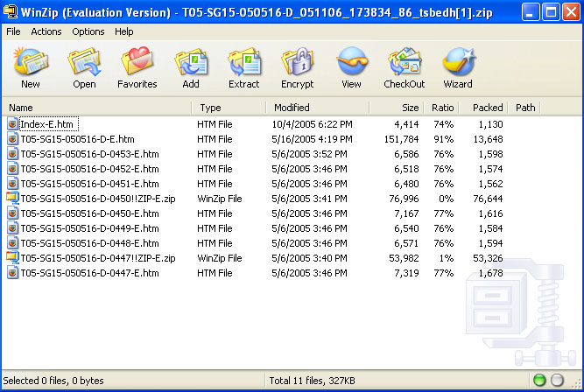Click the WinZip title bar application icon

(10, 12)
